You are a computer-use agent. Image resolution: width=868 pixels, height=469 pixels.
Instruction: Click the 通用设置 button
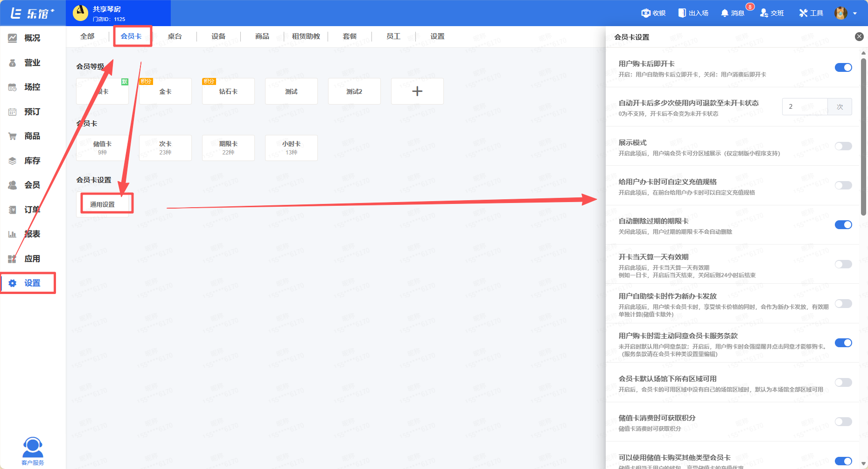[x=103, y=204]
